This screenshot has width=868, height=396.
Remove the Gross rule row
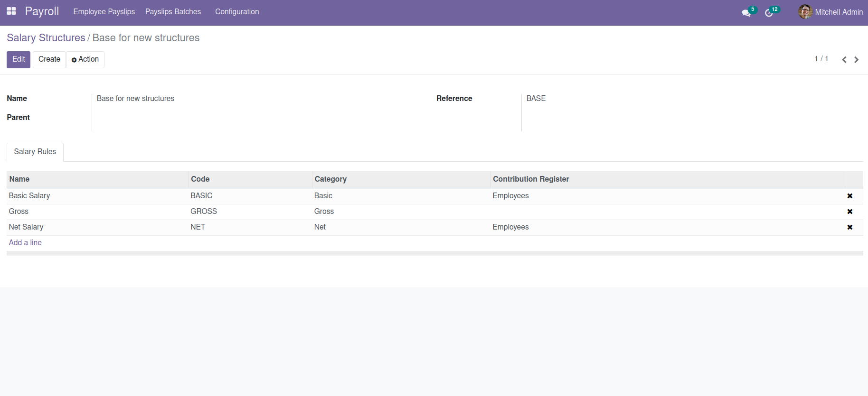tap(850, 212)
